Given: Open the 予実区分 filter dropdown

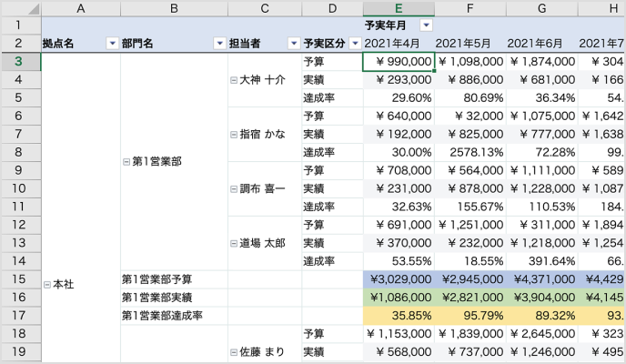Looking at the screenshot, I should tap(355, 43).
